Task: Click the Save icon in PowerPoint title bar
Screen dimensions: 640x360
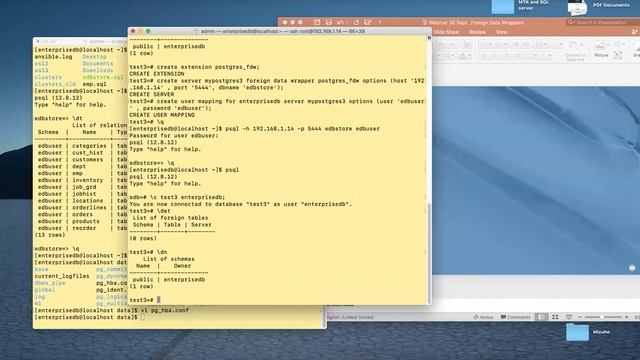Action: pos(329,22)
